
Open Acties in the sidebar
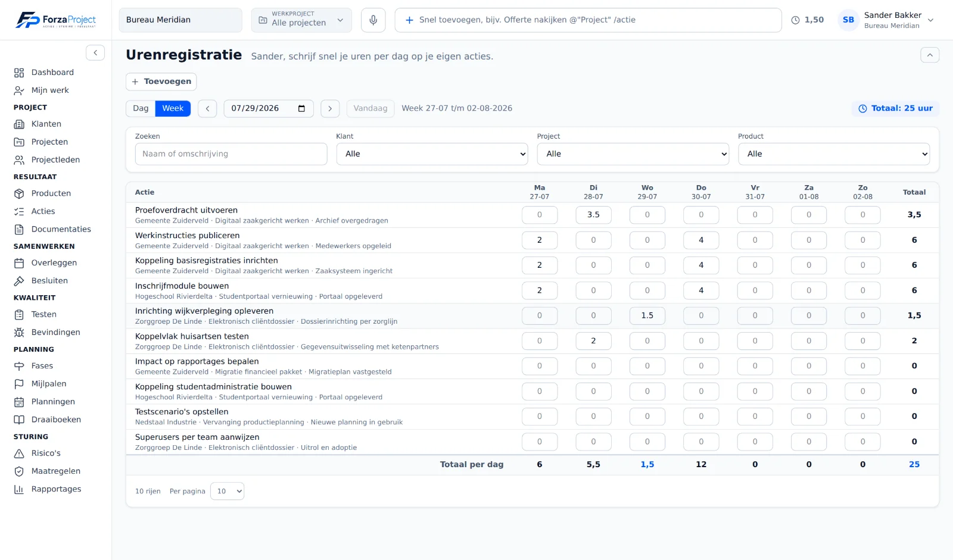[x=43, y=211]
